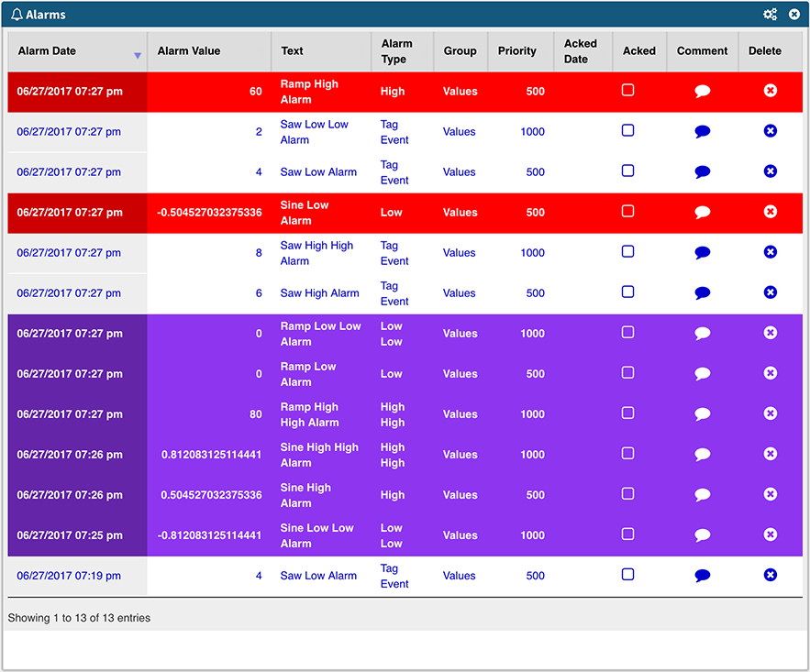Close the Alarms panel
The image size is (810, 672).
click(x=794, y=15)
